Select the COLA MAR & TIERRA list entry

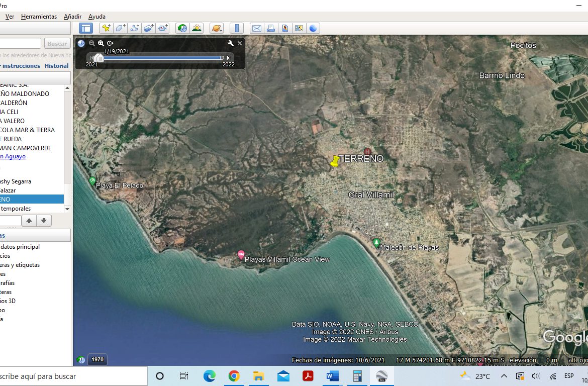click(27, 130)
